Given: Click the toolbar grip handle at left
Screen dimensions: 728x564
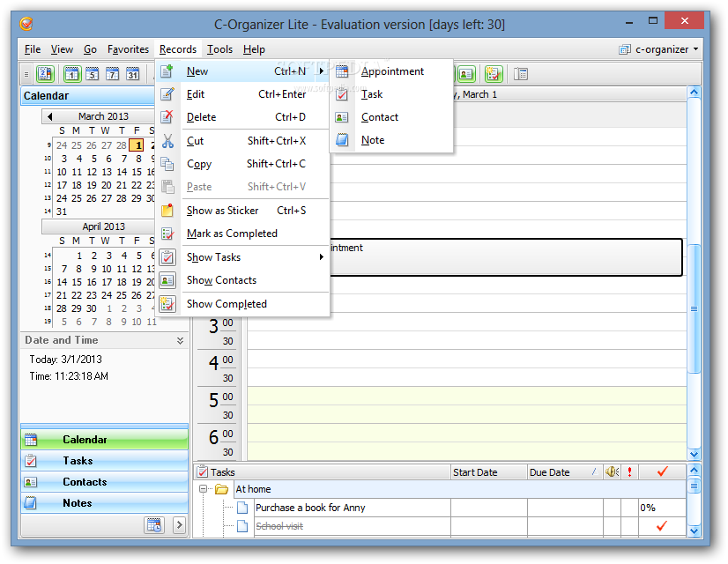Looking at the screenshot, I should pos(26,74).
